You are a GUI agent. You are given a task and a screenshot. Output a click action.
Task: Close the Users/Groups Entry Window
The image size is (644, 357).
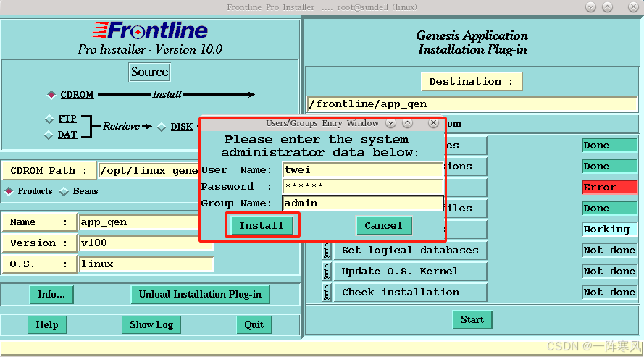(433, 123)
